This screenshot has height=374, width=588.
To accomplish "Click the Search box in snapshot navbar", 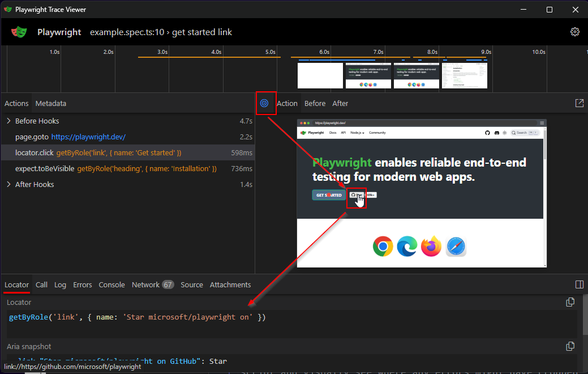I will click(525, 133).
